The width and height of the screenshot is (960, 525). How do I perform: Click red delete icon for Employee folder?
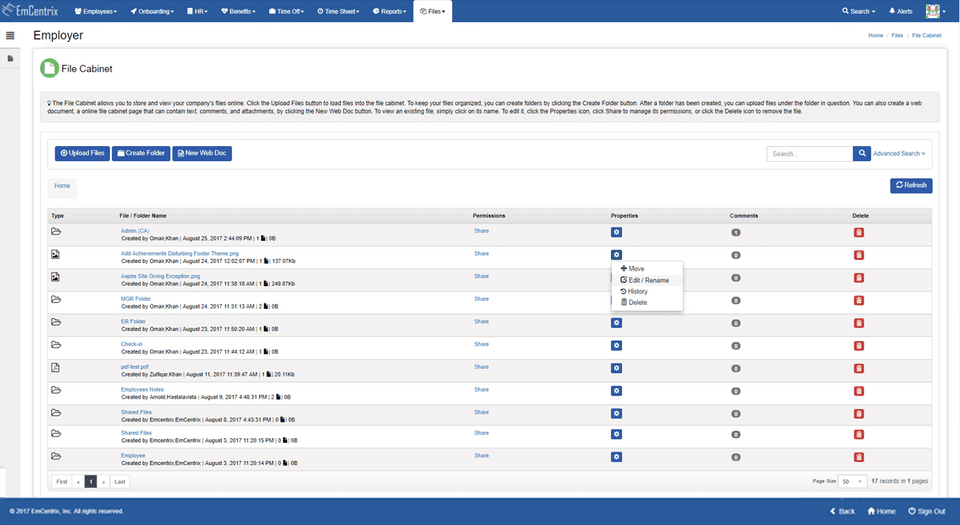[x=859, y=457]
